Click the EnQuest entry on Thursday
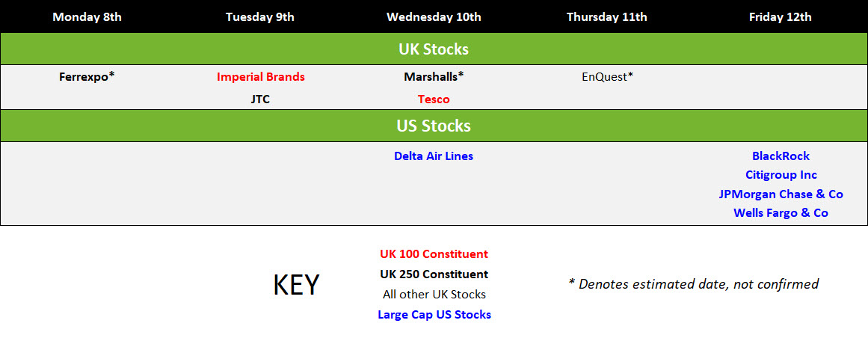The width and height of the screenshot is (868, 341). 607,77
